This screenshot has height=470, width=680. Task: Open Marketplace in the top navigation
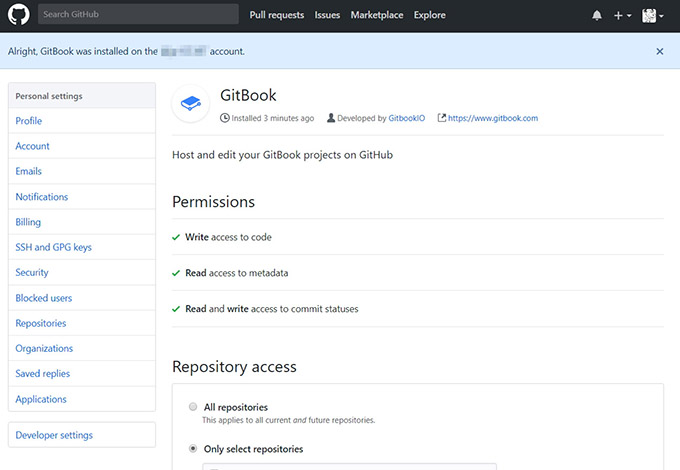[377, 15]
